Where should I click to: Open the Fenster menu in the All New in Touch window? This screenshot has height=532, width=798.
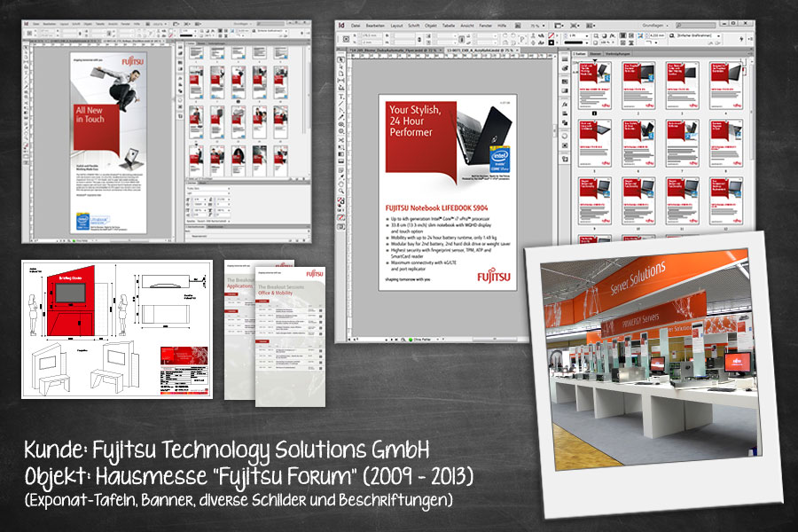pos(125,24)
